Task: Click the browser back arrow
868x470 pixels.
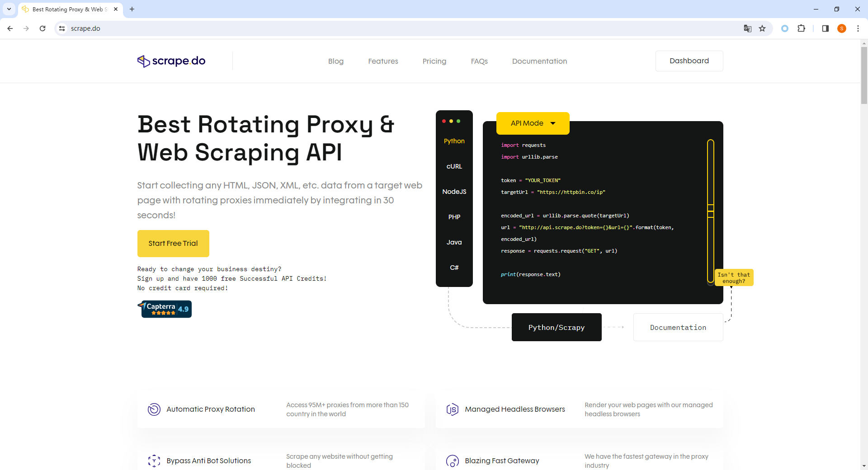Action: (10, 28)
